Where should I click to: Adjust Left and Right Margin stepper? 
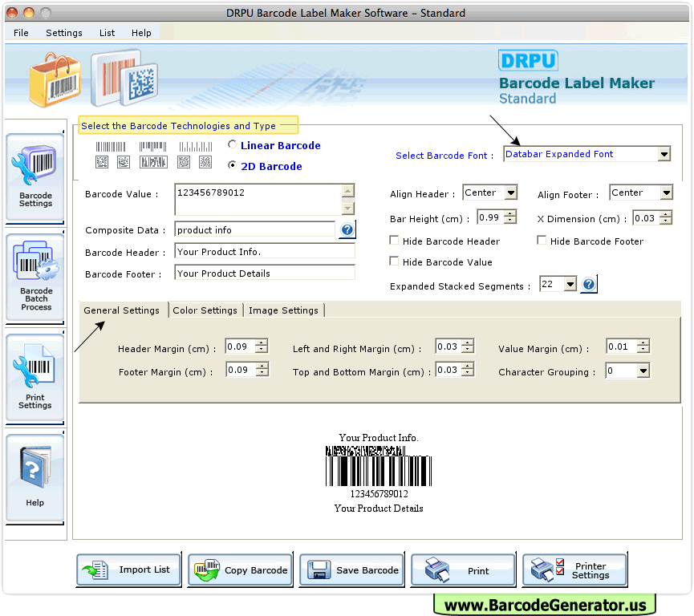(x=468, y=346)
